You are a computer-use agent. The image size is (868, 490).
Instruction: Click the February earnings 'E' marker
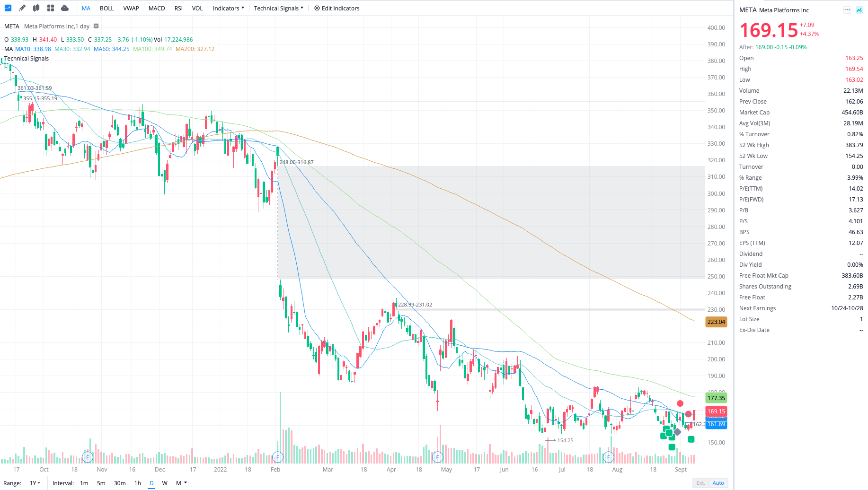click(278, 457)
